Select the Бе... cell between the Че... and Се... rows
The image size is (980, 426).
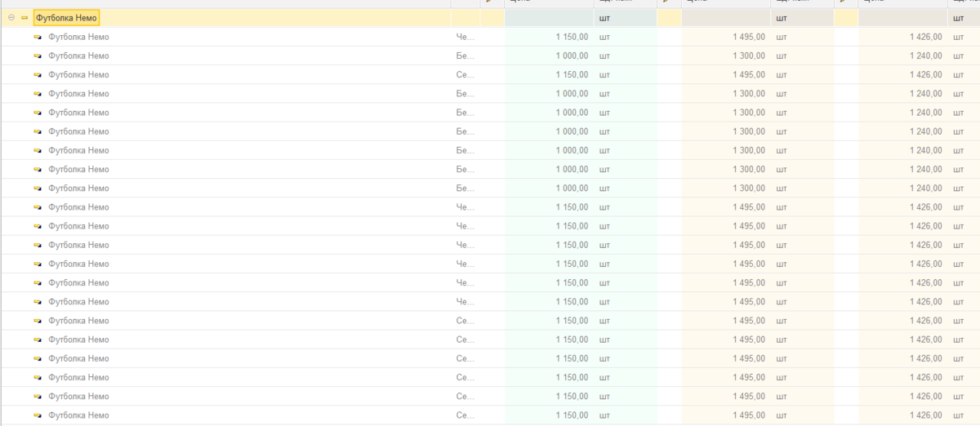tap(465, 56)
